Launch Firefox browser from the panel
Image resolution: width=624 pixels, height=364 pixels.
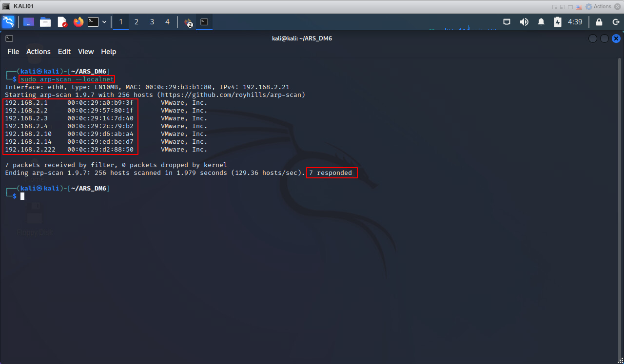click(78, 22)
